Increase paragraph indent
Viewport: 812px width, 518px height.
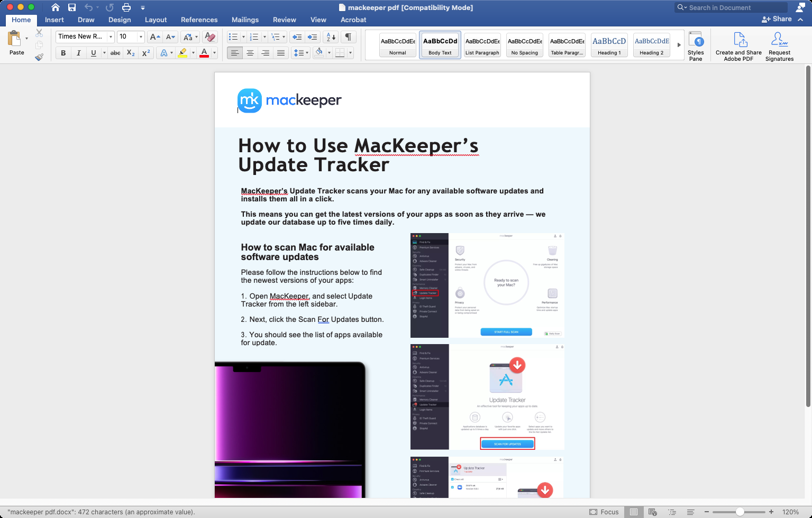(313, 36)
